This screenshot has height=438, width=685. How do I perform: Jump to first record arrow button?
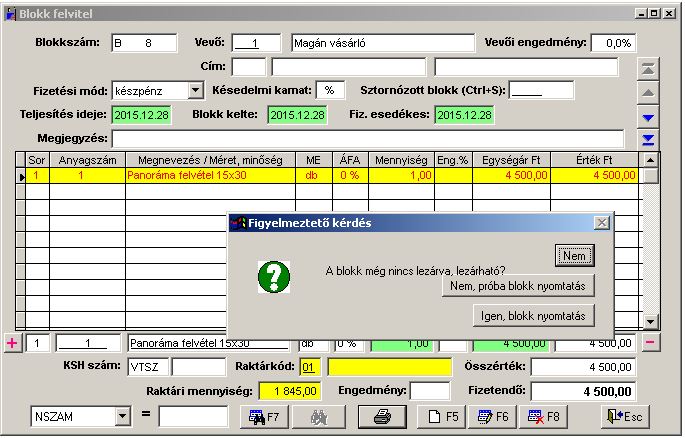click(x=648, y=69)
